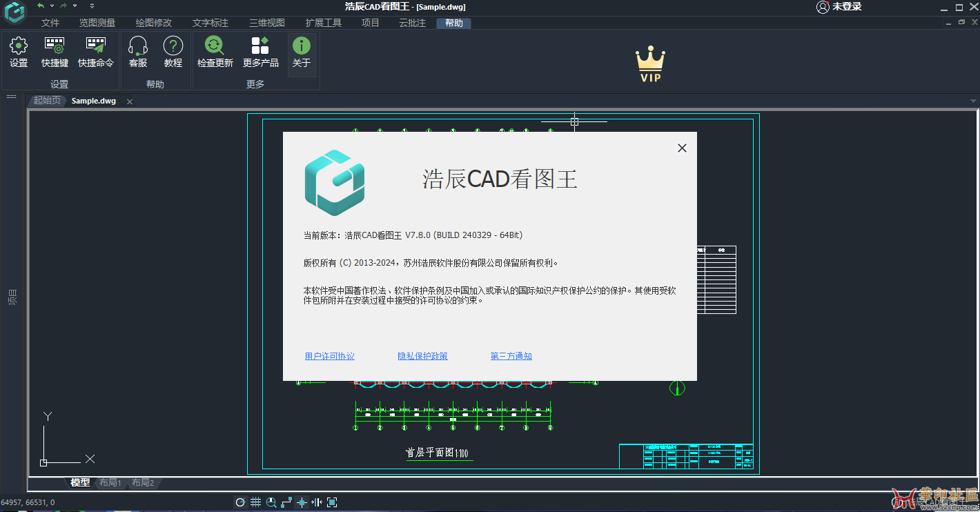The width and height of the screenshot is (980, 512).
Task: Click full screen icon in status bar
Action: coord(332,502)
